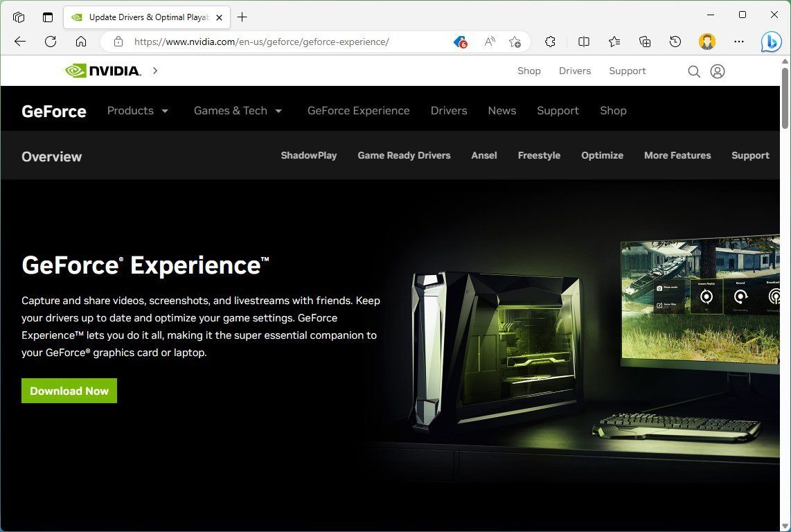Open Support in the sub-navigation
Image resolution: width=791 pixels, height=532 pixels.
[750, 155]
